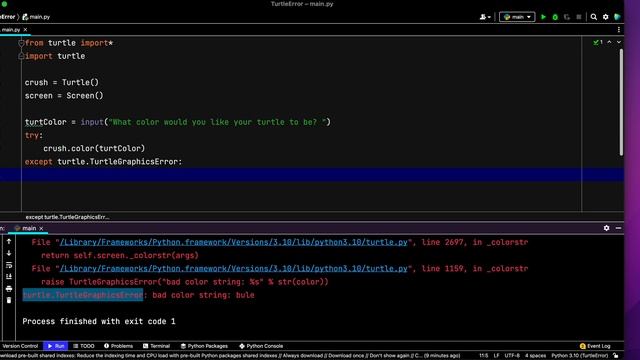Click the up stack trace arrow
Viewport: 640px width, 360px height.
tap(9, 242)
